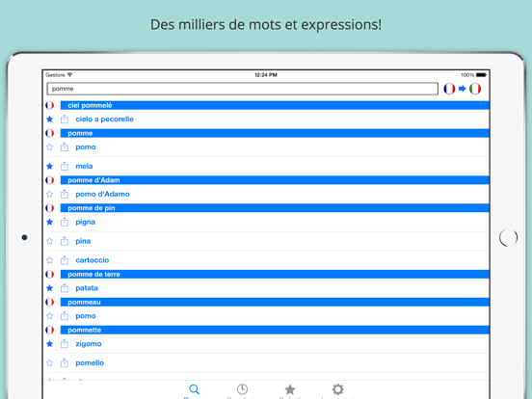The image size is (532, 399).
Task: Tap the flag beside 'pomme de terre'
Action: 49,274
